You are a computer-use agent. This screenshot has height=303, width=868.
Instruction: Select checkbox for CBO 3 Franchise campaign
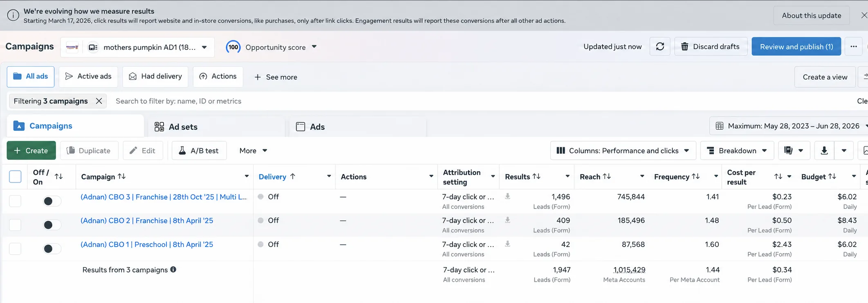click(15, 201)
